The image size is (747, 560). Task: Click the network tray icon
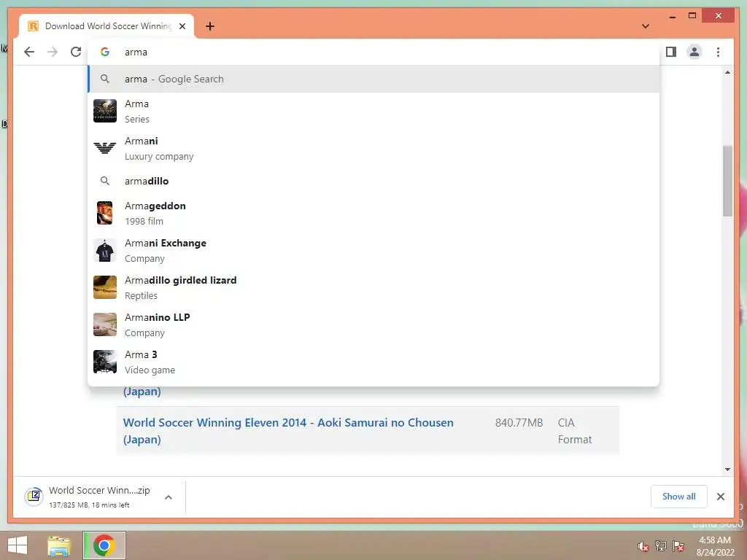point(661,546)
